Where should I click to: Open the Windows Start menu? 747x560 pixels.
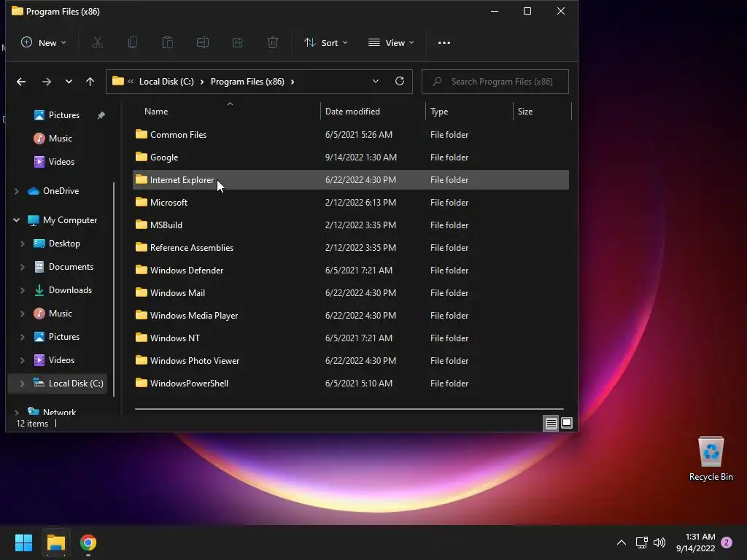tap(23, 542)
